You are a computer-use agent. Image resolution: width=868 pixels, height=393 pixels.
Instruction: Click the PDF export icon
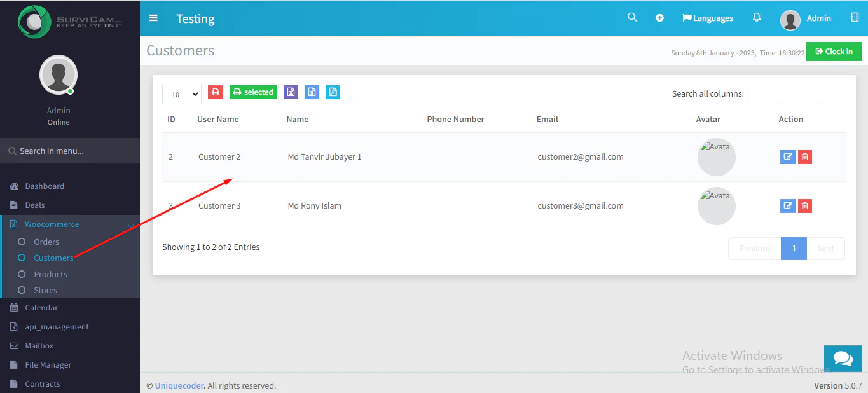pos(333,92)
